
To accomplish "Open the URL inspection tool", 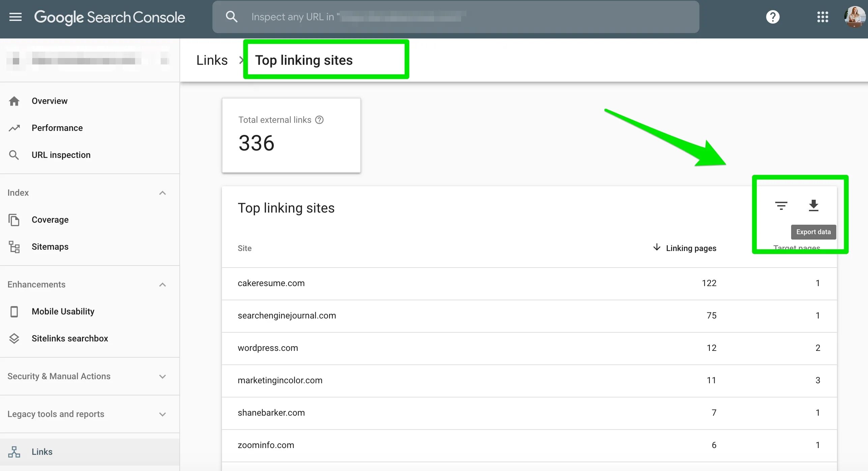I will tap(61, 155).
